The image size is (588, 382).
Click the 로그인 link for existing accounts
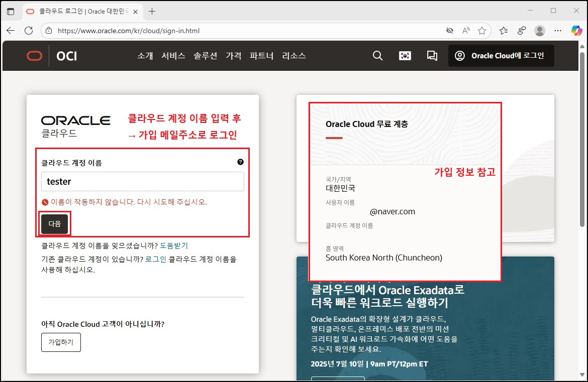pos(156,259)
